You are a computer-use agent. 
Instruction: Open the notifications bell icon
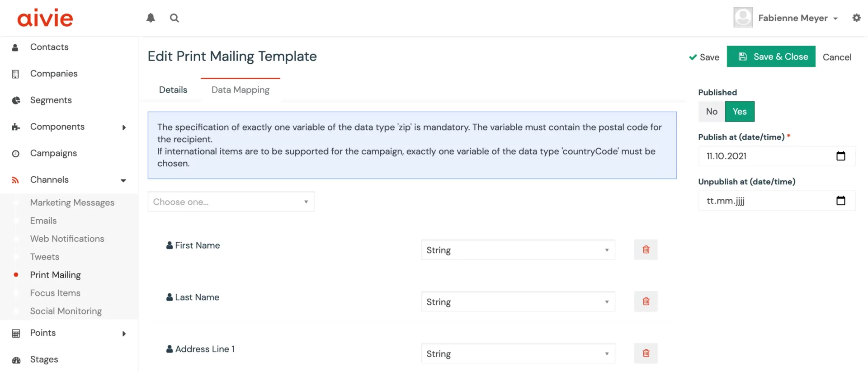click(151, 18)
